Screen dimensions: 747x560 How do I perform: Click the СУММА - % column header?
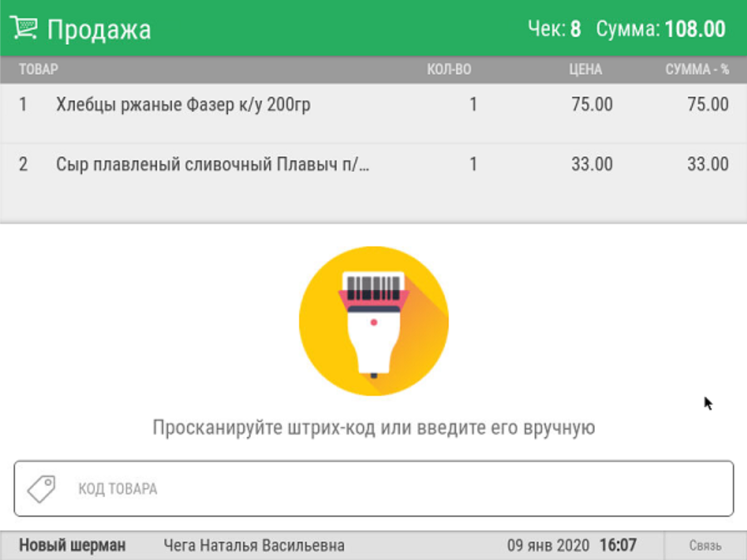pos(697,70)
